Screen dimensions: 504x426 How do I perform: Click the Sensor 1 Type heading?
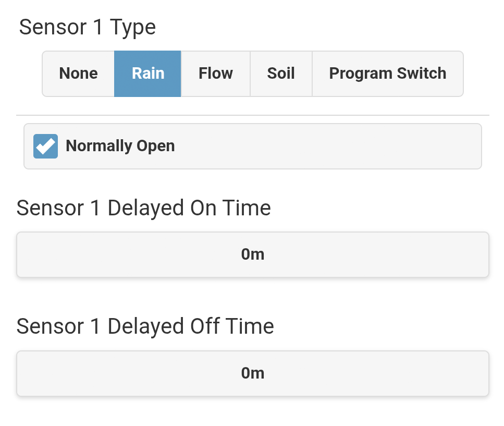[88, 28]
